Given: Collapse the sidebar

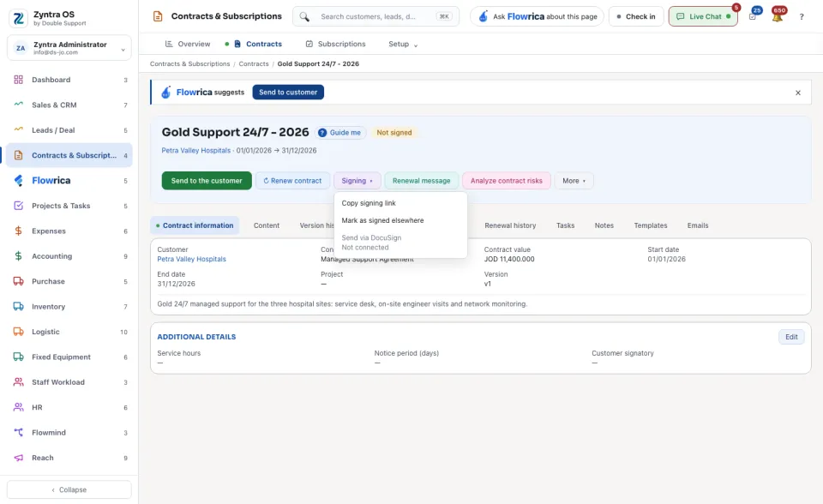Looking at the screenshot, I should coord(69,489).
